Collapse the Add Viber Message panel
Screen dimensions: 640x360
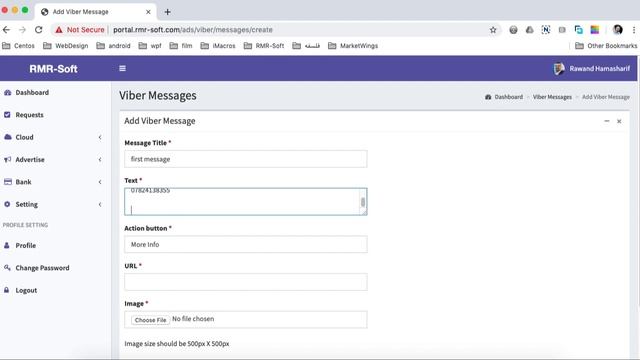tap(607, 121)
